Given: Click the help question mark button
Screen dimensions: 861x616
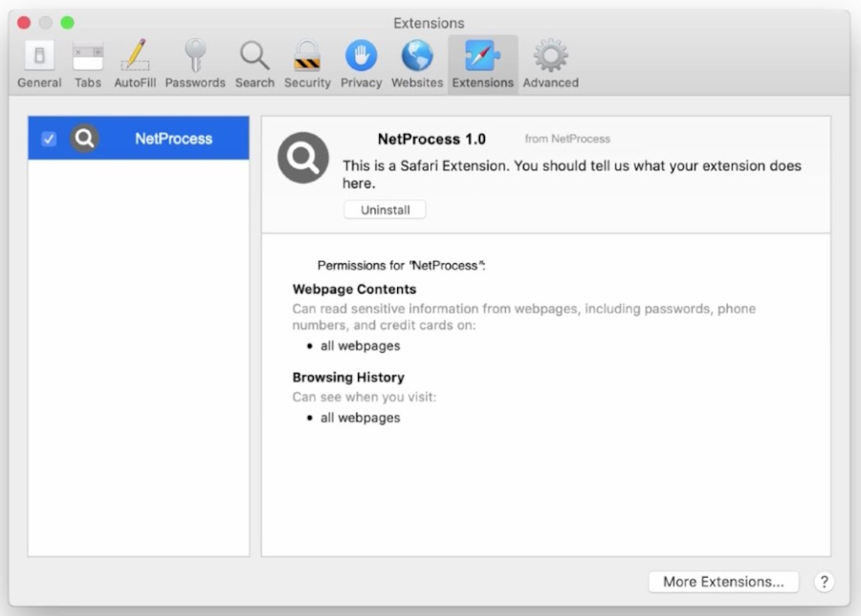Looking at the screenshot, I should point(824,581).
